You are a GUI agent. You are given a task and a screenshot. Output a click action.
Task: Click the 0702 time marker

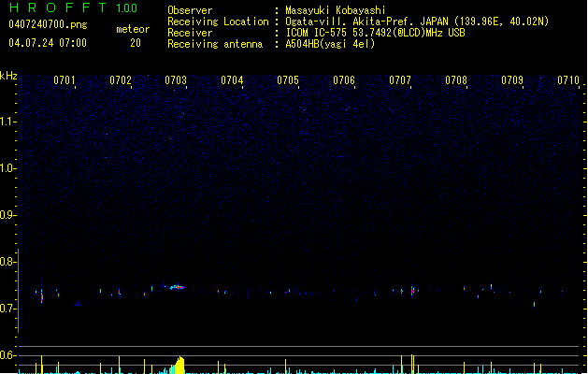coord(121,80)
